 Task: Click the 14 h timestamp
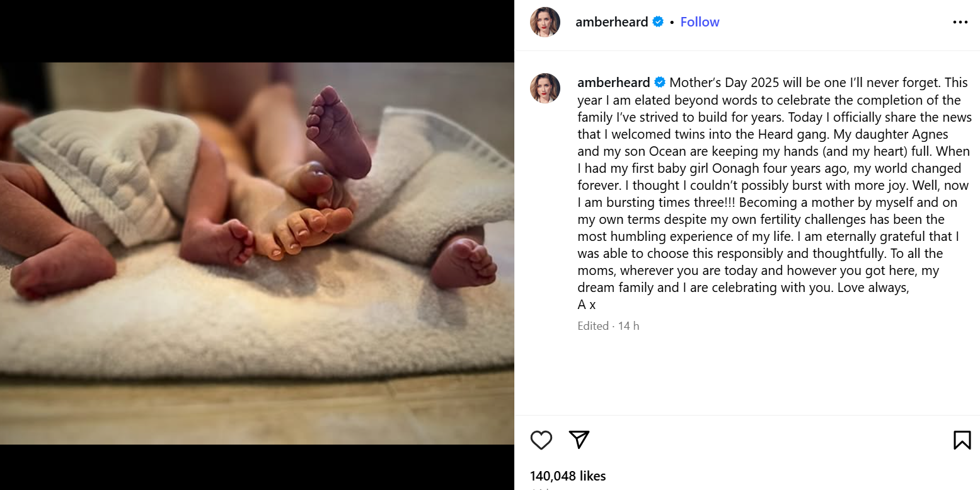pyautogui.click(x=628, y=326)
